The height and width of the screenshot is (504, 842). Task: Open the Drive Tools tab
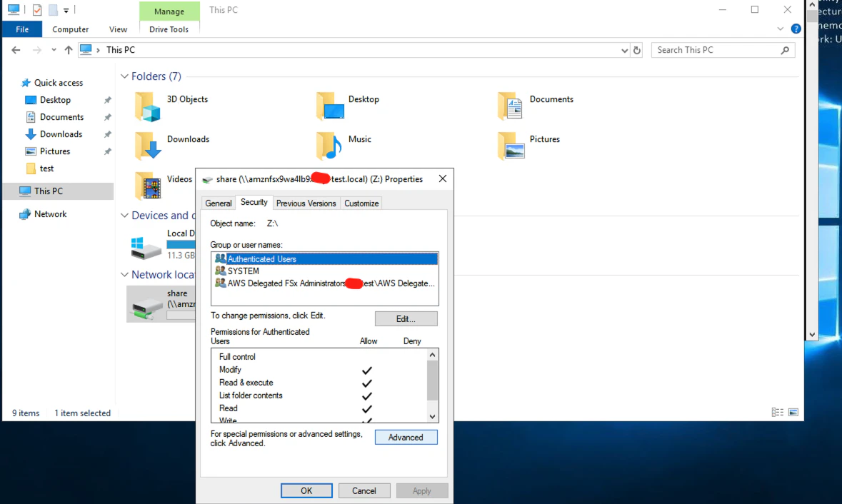(x=169, y=29)
